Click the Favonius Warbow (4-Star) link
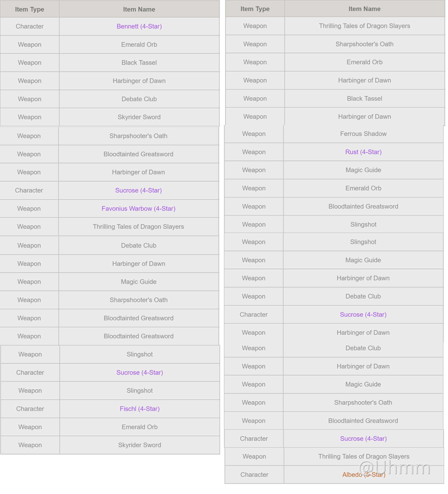 tap(138, 209)
